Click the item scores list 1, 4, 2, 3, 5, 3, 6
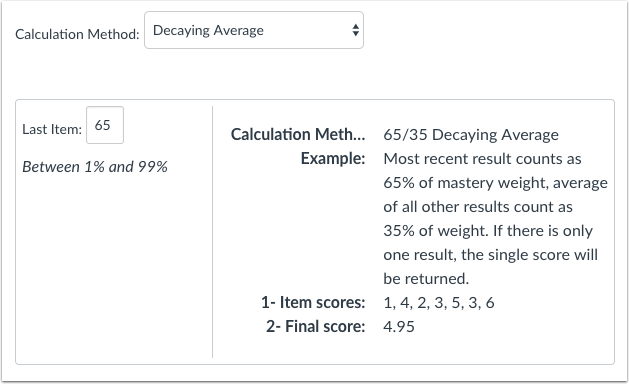Screen dimensions: 629x384 [439, 303]
